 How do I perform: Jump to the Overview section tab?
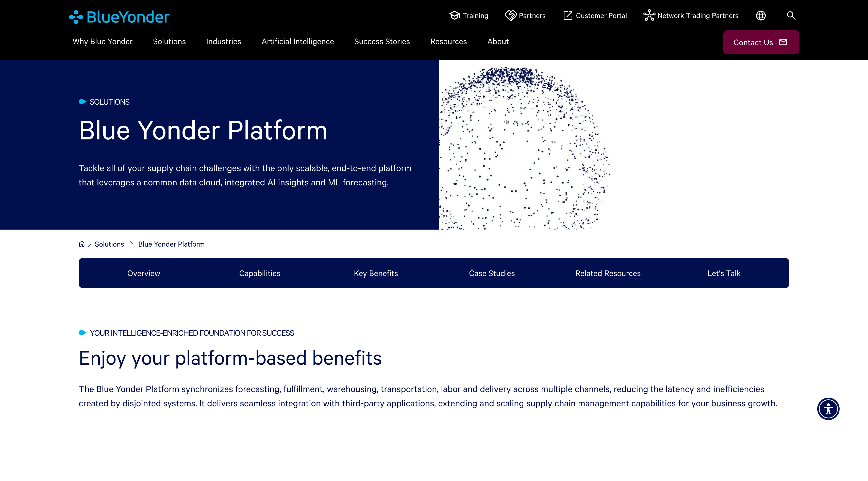click(x=144, y=273)
